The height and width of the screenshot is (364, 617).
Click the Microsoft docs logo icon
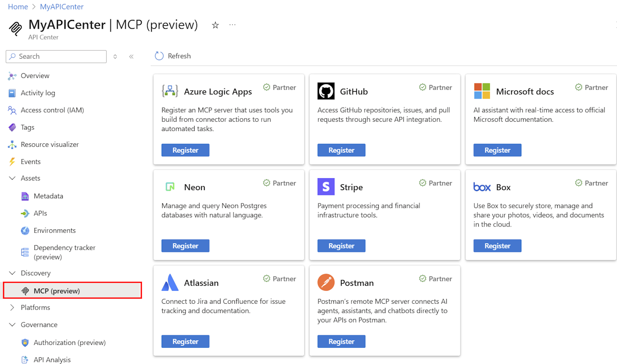point(482,91)
